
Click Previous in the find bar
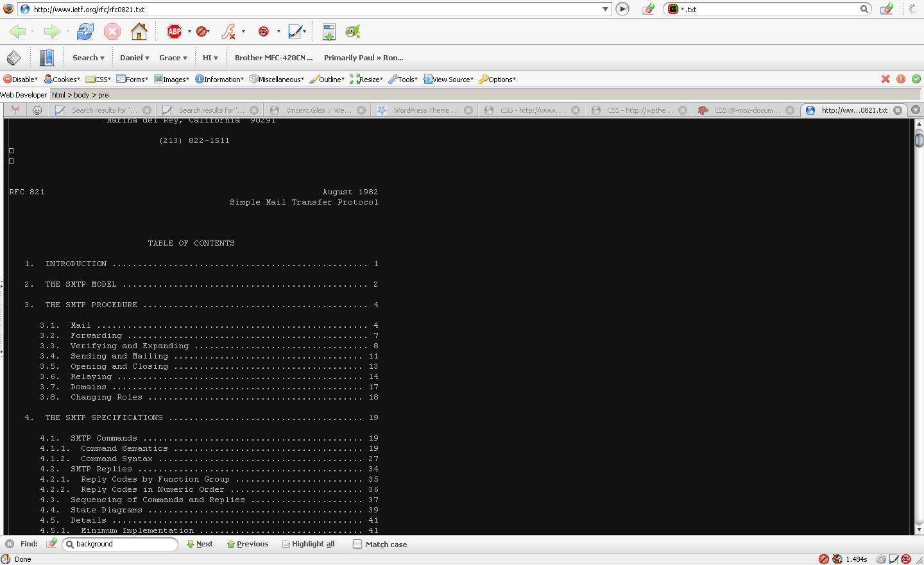click(248, 544)
